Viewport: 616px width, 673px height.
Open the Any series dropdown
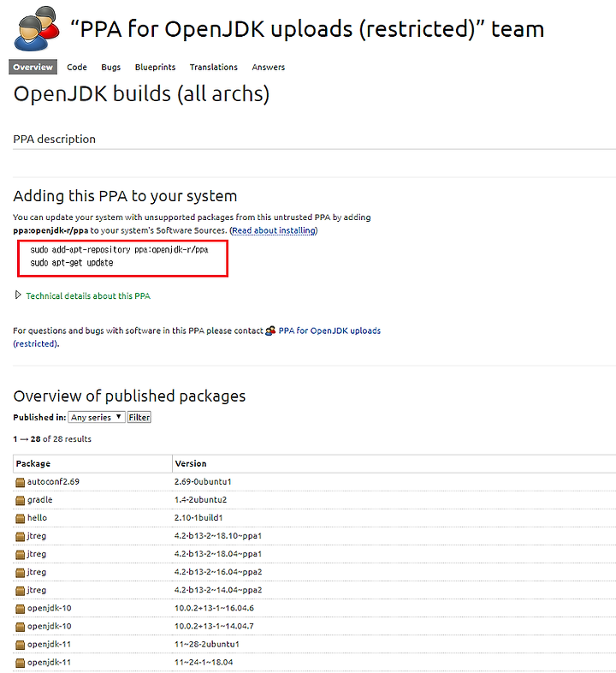[97, 417]
